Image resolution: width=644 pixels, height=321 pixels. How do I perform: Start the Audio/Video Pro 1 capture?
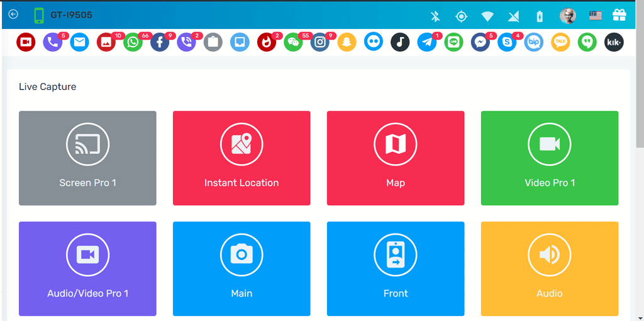click(x=87, y=269)
